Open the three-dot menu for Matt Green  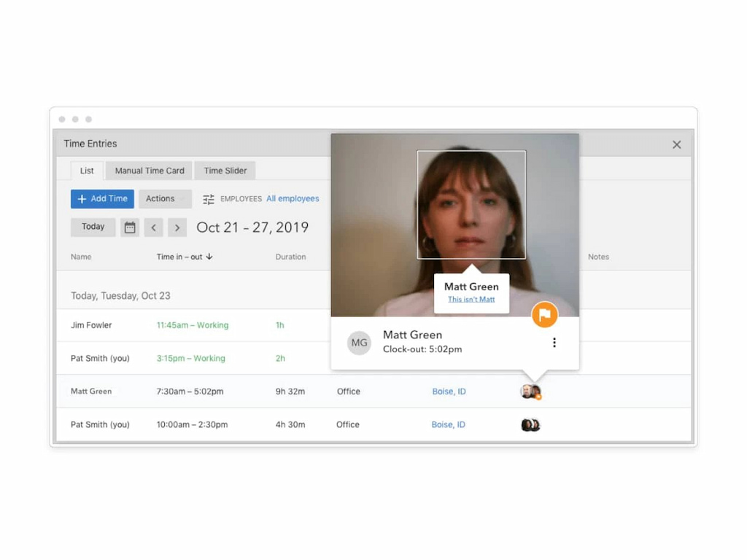(x=554, y=343)
